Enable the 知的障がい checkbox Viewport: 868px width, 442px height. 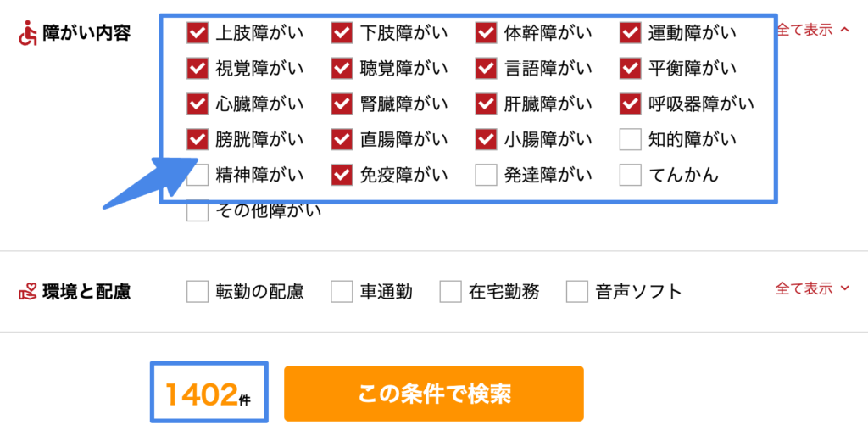[630, 138]
